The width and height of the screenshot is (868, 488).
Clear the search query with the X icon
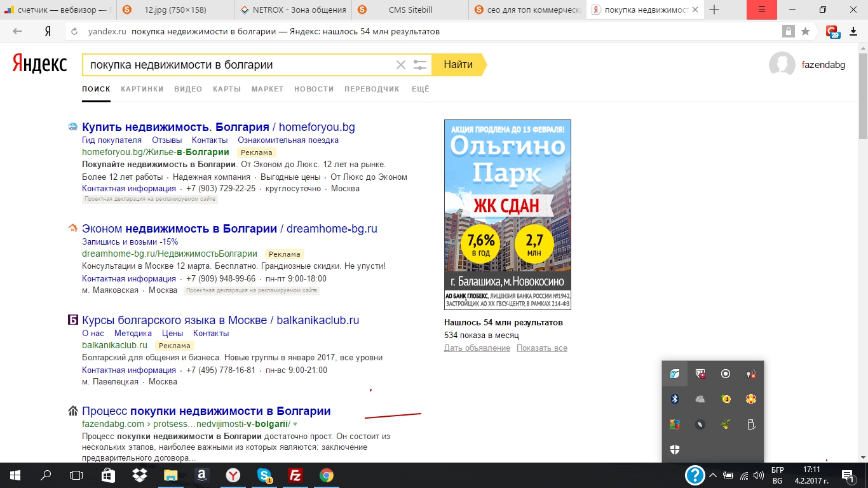pyautogui.click(x=401, y=65)
